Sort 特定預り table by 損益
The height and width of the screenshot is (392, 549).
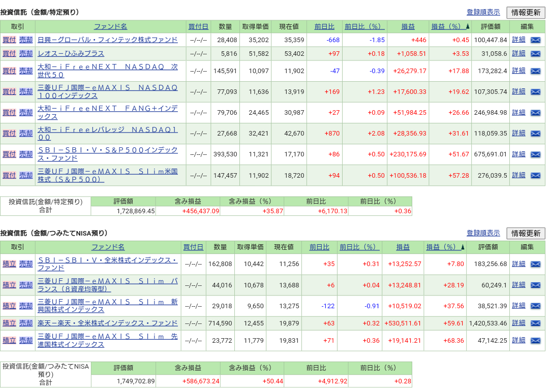coord(408,26)
